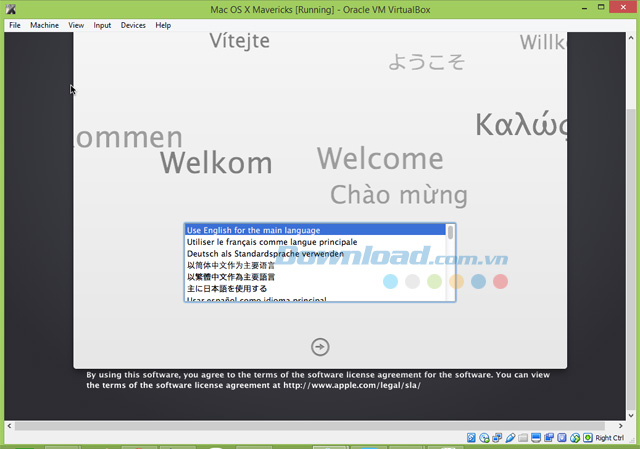Screen dimensions: 640x449
Task: Select the Traditional Chinese option 以繁體中文作為主要語言
Action: point(315,277)
